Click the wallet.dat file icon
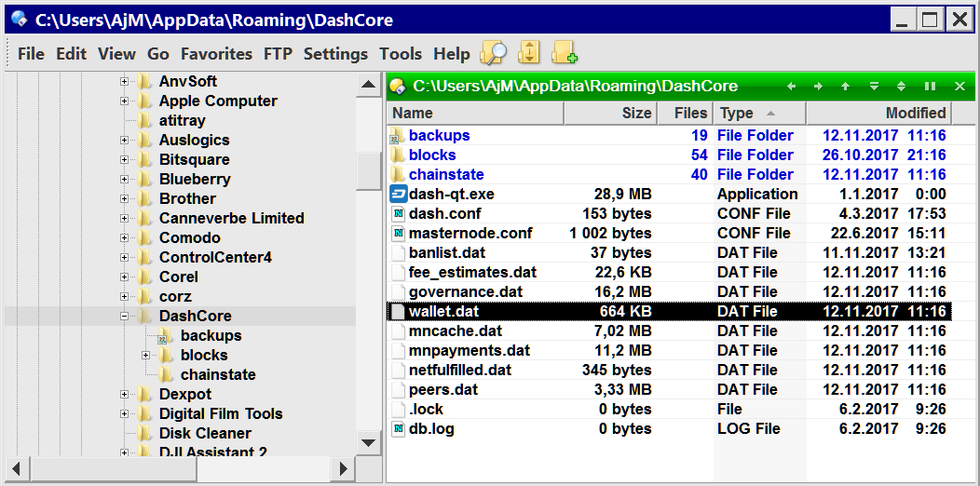The image size is (980, 486). (x=398, y=311)
